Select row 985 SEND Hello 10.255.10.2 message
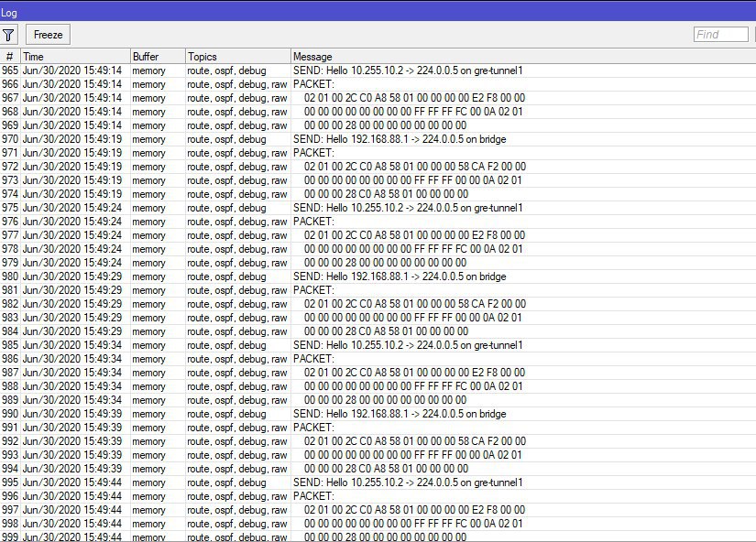 coord(408,345)
